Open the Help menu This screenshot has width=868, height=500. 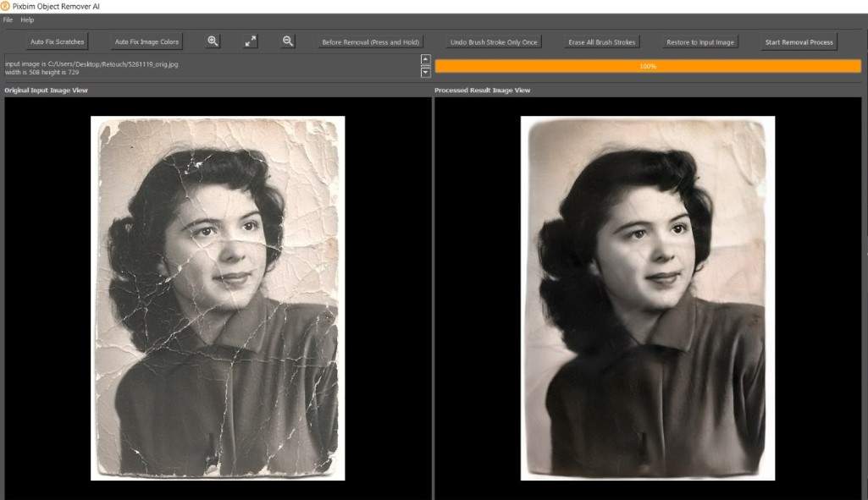tap(27, 20)
